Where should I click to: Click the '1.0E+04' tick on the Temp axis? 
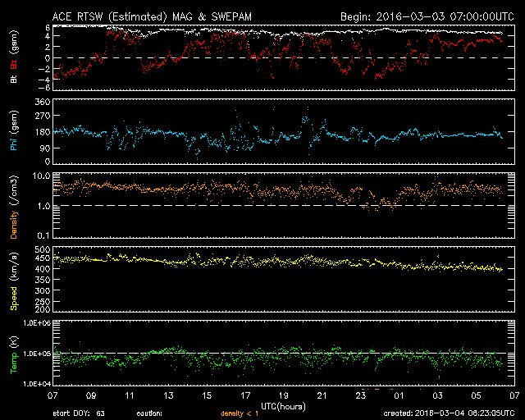pos(37,384)
